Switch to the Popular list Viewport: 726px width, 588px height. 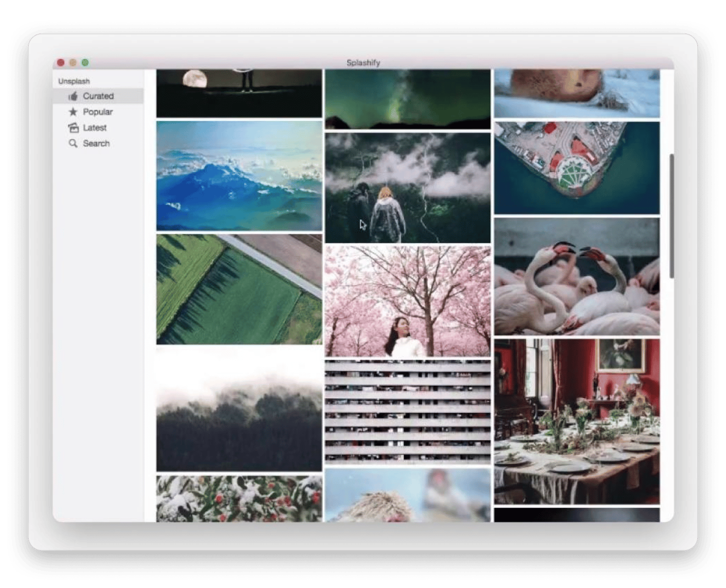(98, 112)
